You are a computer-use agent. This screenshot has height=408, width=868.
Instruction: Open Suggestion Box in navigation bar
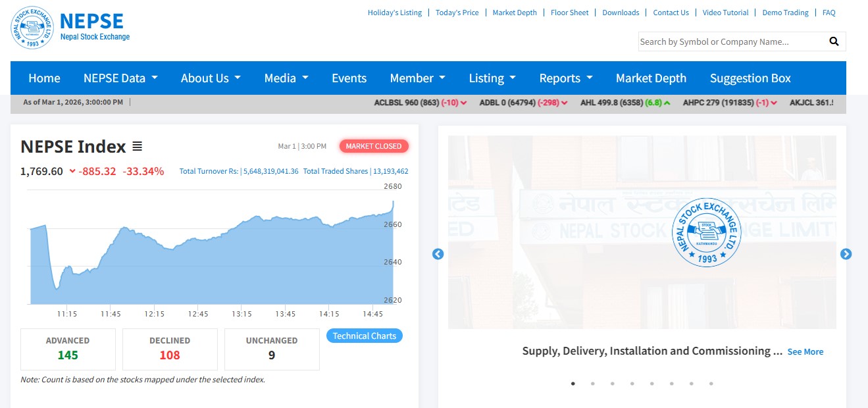750,78
